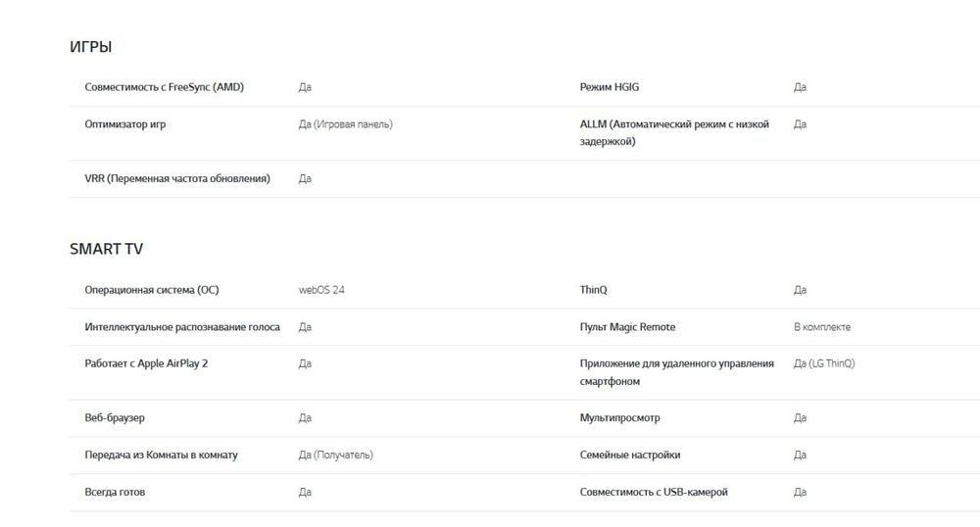This screenshot has height=527, width=980.
Task: Click the Интеллектуальное распознавание голоса label
Action: [182, 327]
